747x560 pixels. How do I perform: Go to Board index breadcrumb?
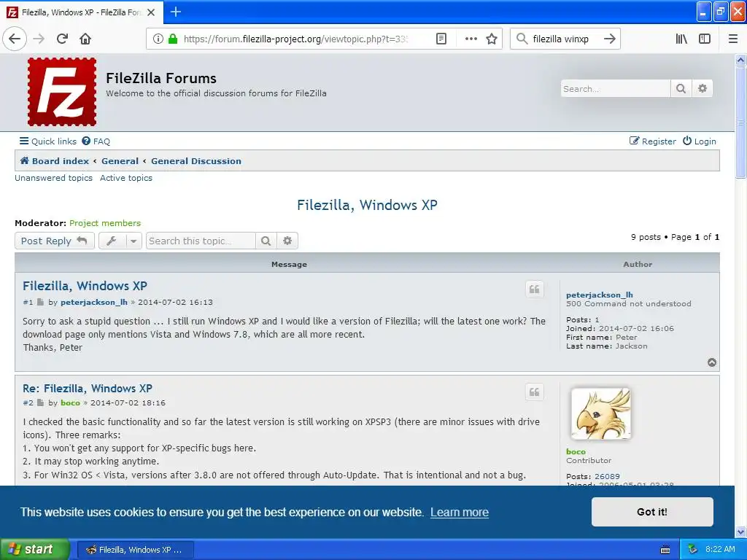tap(54, 161)
